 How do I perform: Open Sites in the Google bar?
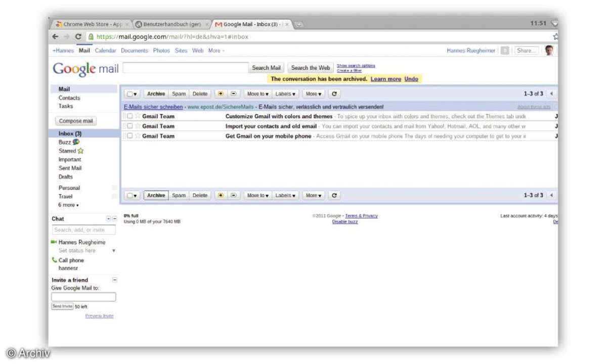coord(181,51)
